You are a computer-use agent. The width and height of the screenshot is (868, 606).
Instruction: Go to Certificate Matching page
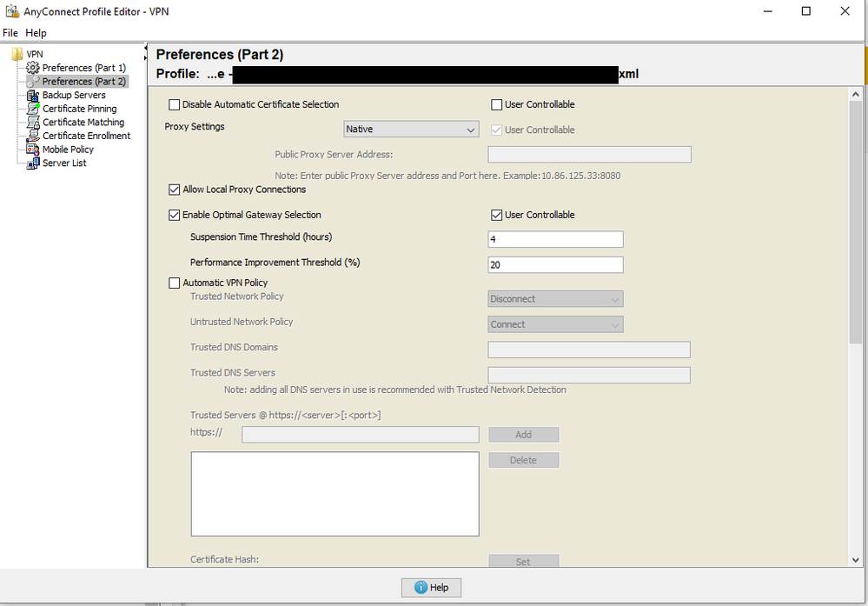pos(83,123)
